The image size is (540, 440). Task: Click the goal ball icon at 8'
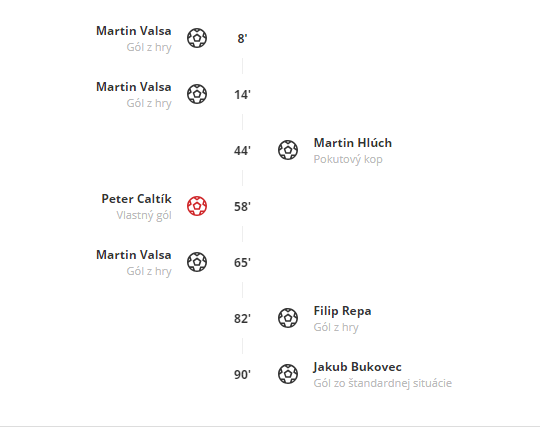coord(197,38)
